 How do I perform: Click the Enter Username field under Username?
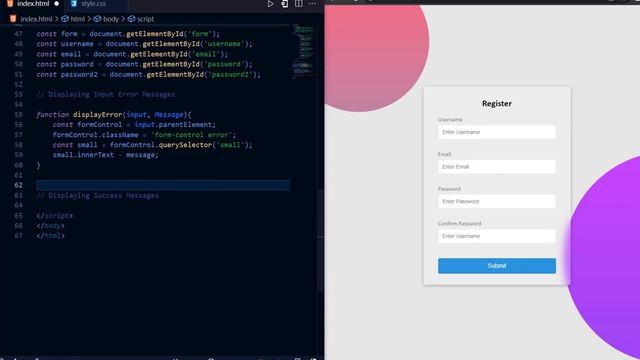[497, 132]
